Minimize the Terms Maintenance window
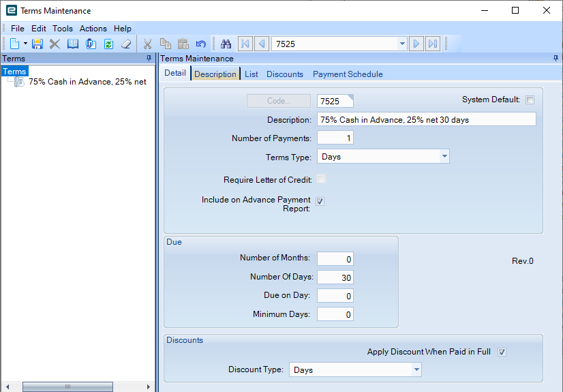 coord(485,10)
